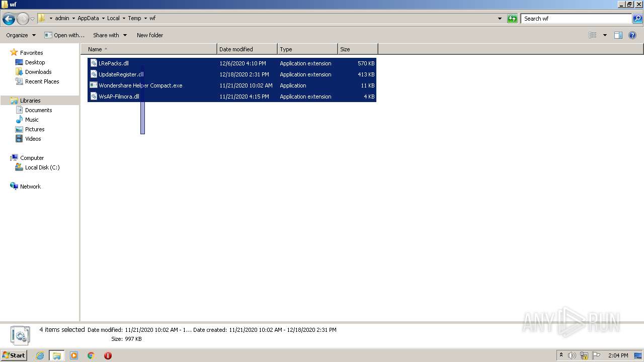
Task: Sort by Date modified column
Action: (247, 49)
